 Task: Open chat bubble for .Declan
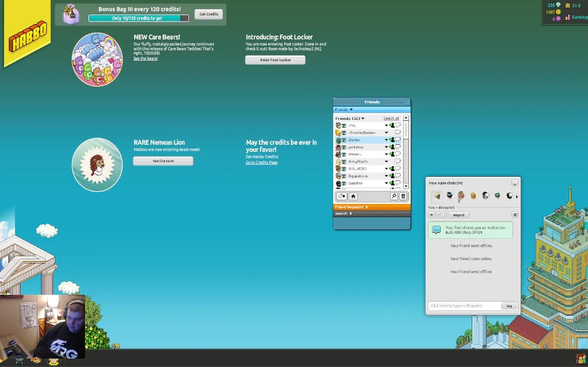click(397, 140)
